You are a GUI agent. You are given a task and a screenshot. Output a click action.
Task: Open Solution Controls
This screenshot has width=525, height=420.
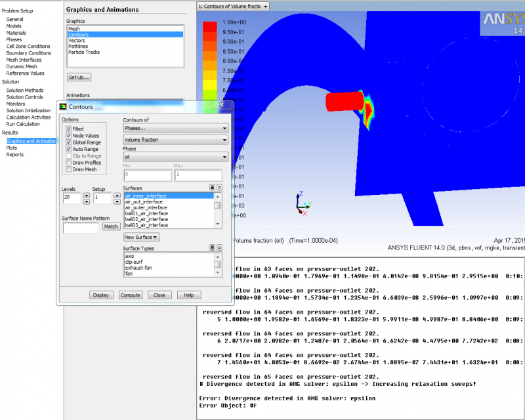[25, 97]
